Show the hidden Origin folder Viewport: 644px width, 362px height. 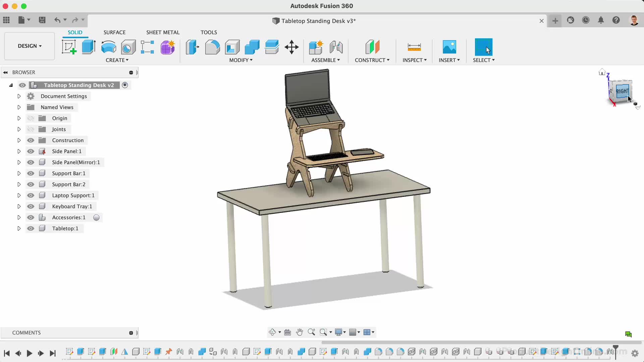click(x=31, y=118)
